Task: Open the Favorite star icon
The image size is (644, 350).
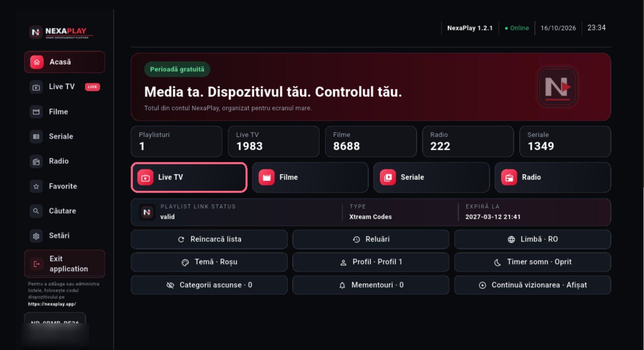Action: pos(36,186)
